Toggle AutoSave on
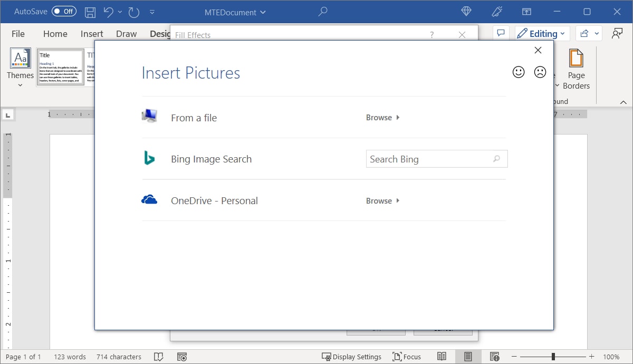Viewport: 633px width, 364px height. coord(63,11)
